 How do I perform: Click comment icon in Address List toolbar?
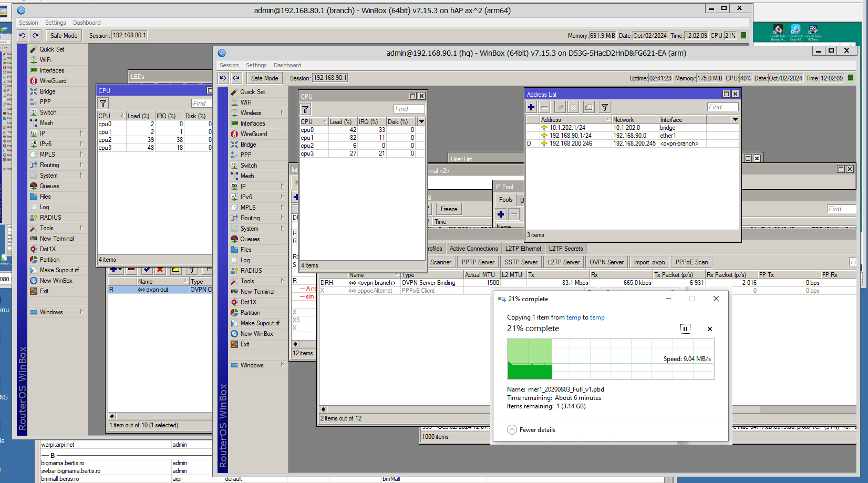pos(589,107)
